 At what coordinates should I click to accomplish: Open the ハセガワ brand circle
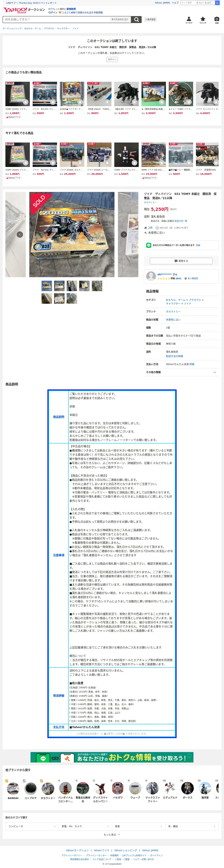point(118,789)
